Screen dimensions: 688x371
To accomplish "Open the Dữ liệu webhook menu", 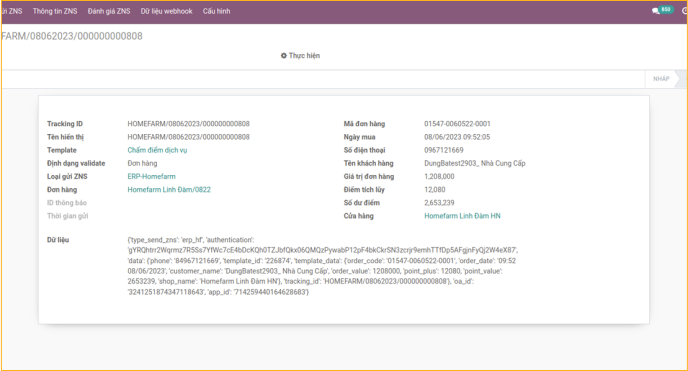I will click(166, 11).
